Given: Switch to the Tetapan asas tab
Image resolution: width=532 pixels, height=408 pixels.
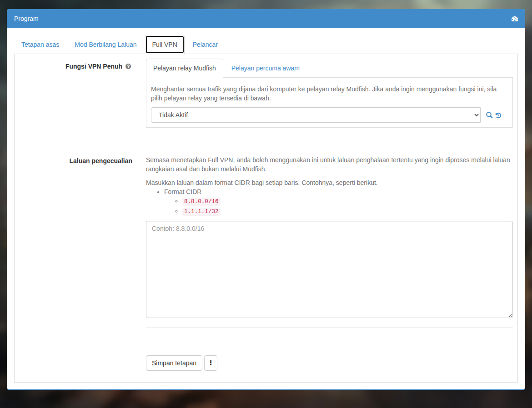Looking at the screenshot, I should coord(40,45).
